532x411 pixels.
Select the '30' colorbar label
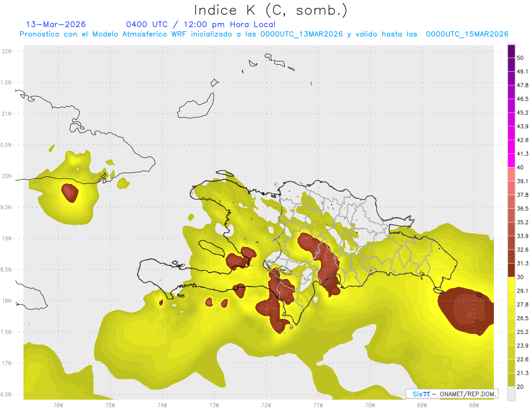[520, 277]
